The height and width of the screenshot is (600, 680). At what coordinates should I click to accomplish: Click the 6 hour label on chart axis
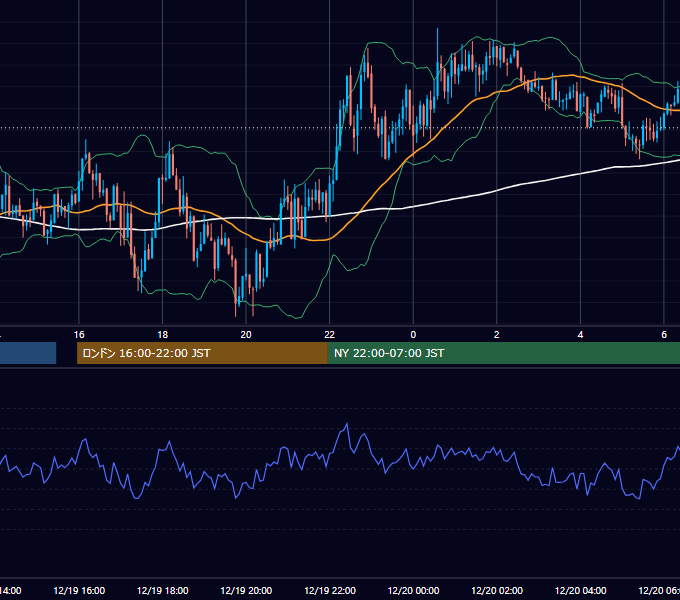click(x=664, y=335)
